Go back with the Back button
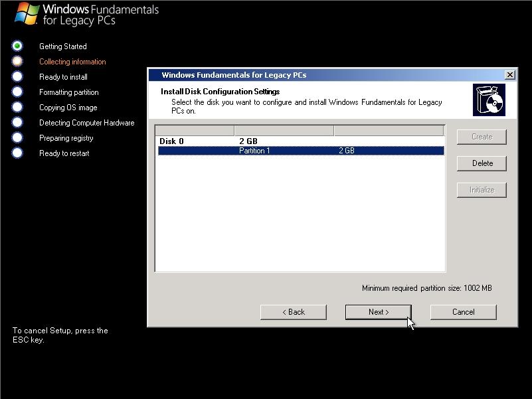The image size is (532, 399). [x=294, y=312]
